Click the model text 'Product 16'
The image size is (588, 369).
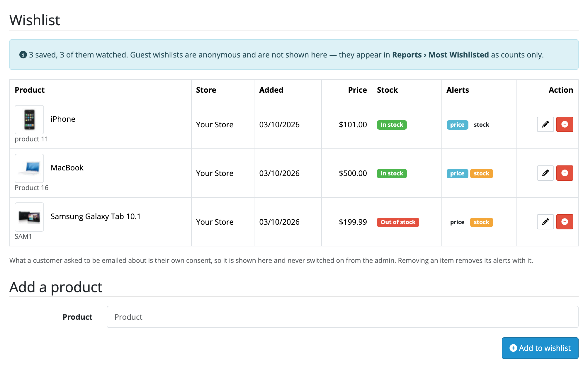(31, 188)
